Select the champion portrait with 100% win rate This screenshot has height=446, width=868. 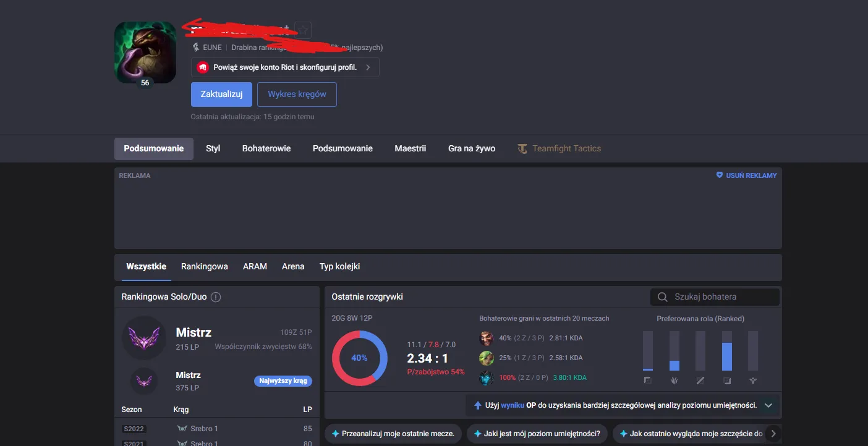[x=487, y=377]
